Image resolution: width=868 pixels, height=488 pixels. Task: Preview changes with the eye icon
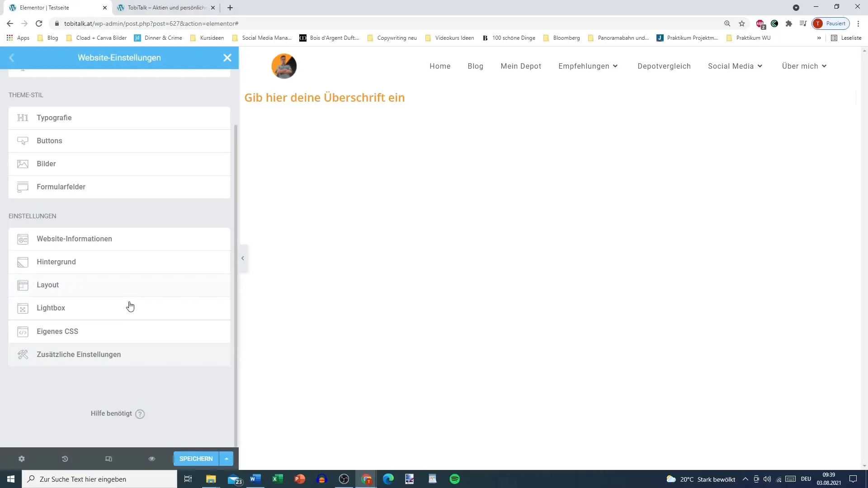coord(152,459)
